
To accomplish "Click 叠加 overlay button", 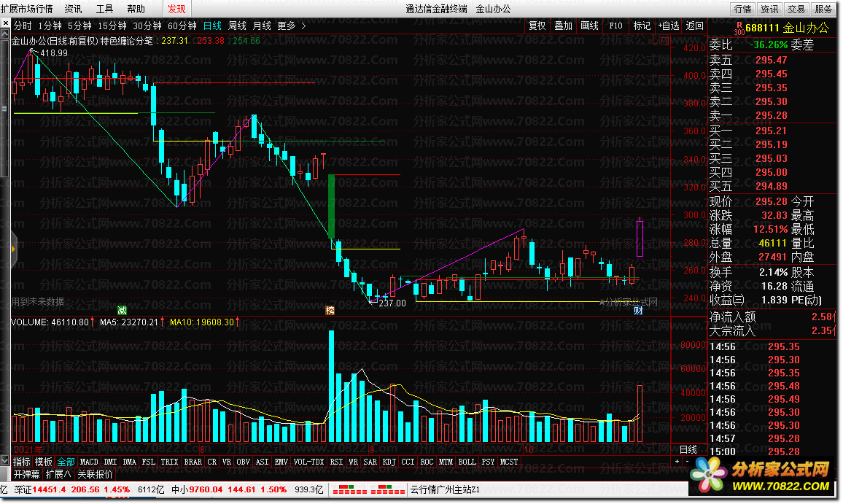I will coord(563,26).
